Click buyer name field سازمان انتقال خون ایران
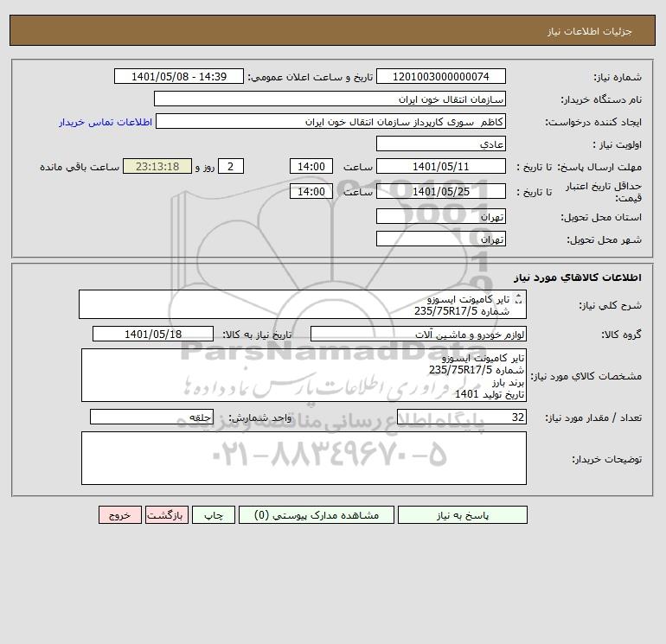Image resolution: width=666 pixels, height=644 pixels. [330, 99]
